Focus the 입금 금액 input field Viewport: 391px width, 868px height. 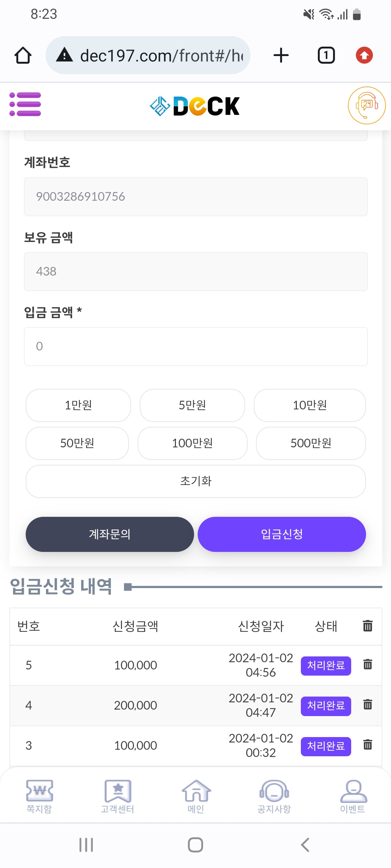195,346
